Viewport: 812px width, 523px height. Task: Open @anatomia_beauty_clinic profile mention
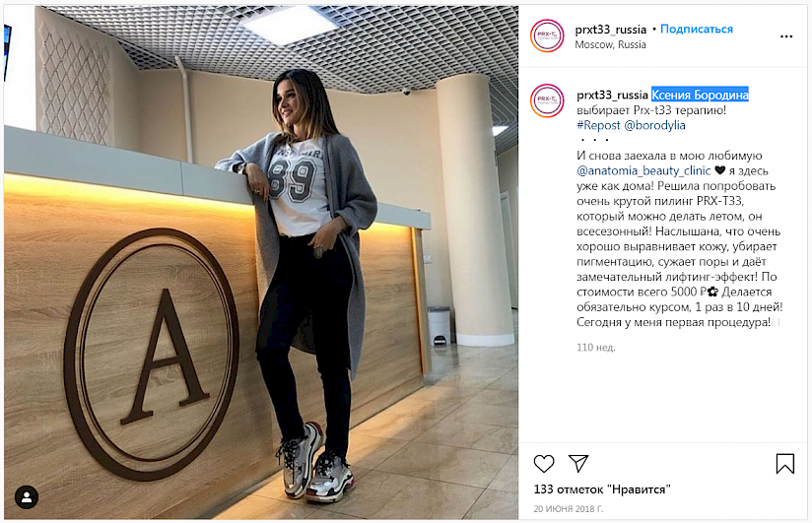tap(643, 170)
